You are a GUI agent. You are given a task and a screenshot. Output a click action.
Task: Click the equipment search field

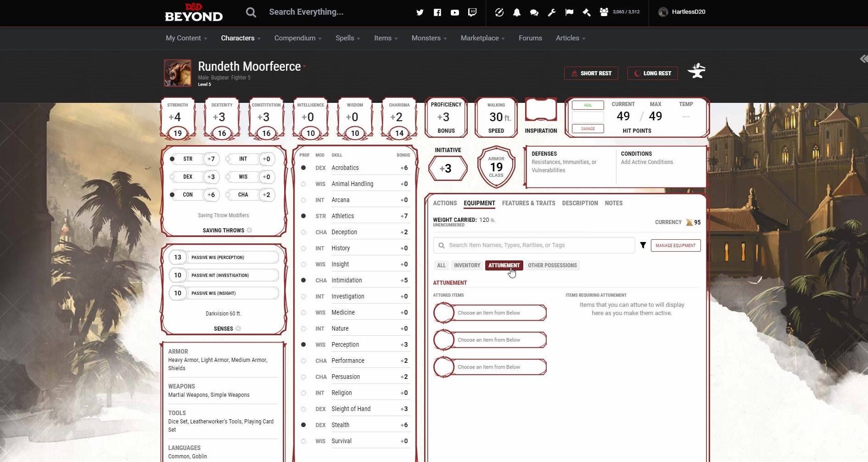[x=534, y=245]
